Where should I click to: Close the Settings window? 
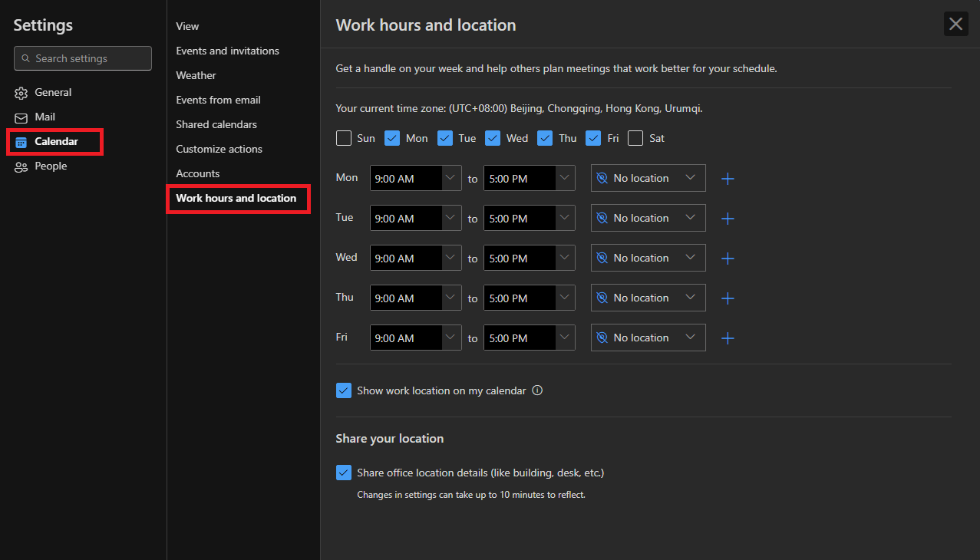tap(955, 23)
